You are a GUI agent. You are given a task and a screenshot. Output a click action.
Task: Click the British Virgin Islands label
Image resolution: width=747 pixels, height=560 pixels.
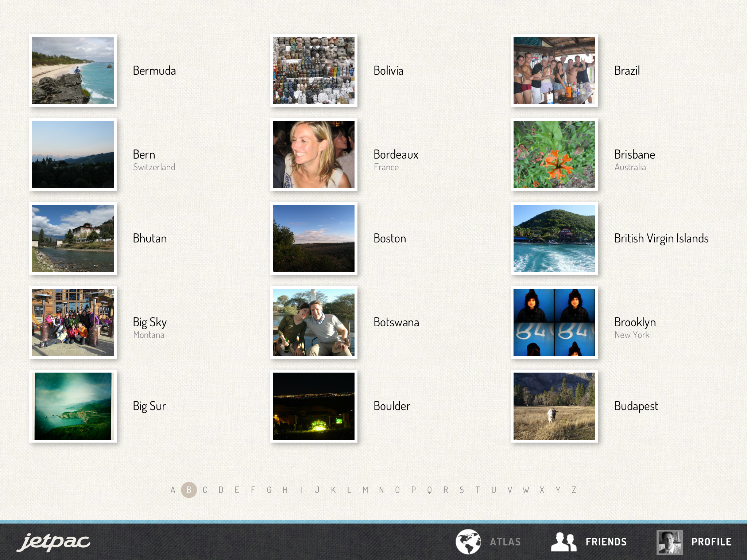(x=661, y=238)
